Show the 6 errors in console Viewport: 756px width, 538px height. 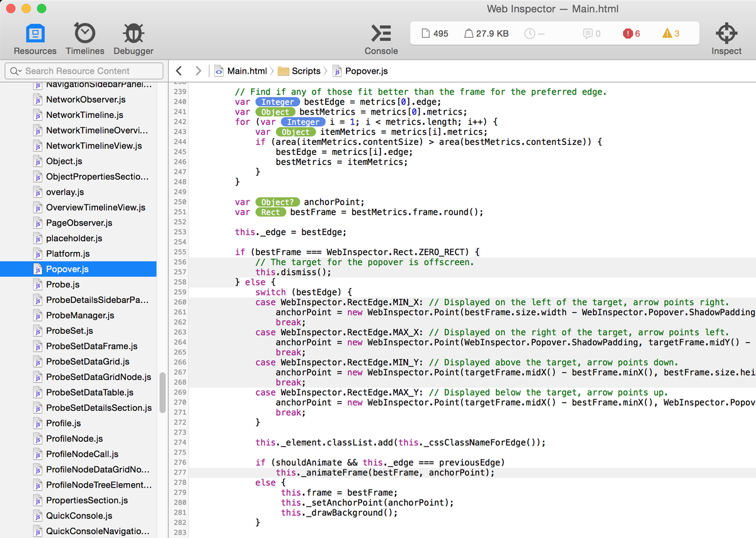(631, 33)
